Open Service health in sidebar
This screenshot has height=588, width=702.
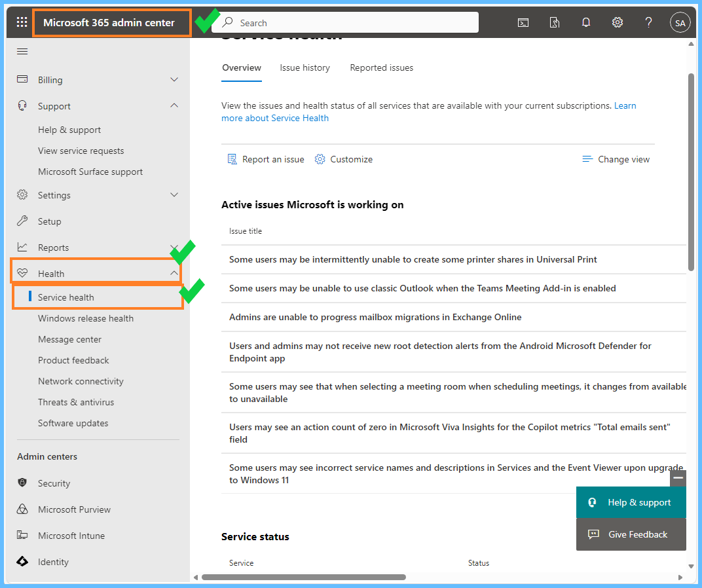(x=65, y=297)
